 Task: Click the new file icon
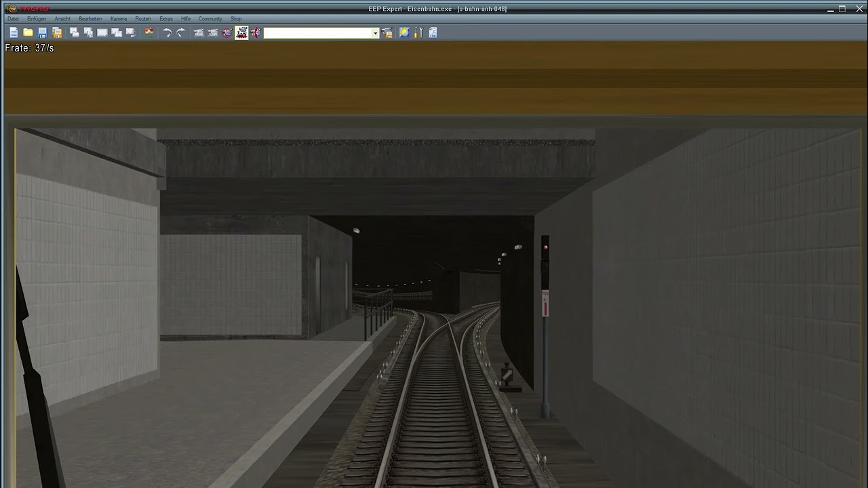pyautogui.click(x=14, y=33)
